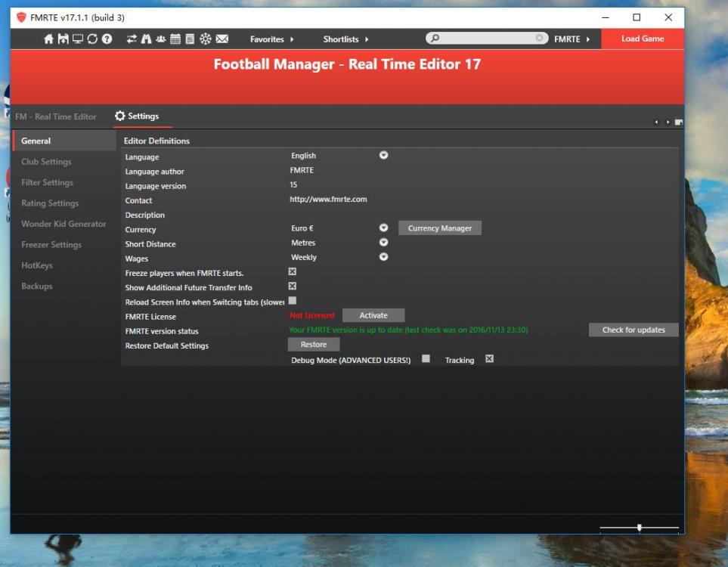Viewport: 728px width, 567px height.
Task: Open the Language dropdown
Action: (x=383, y=156)
